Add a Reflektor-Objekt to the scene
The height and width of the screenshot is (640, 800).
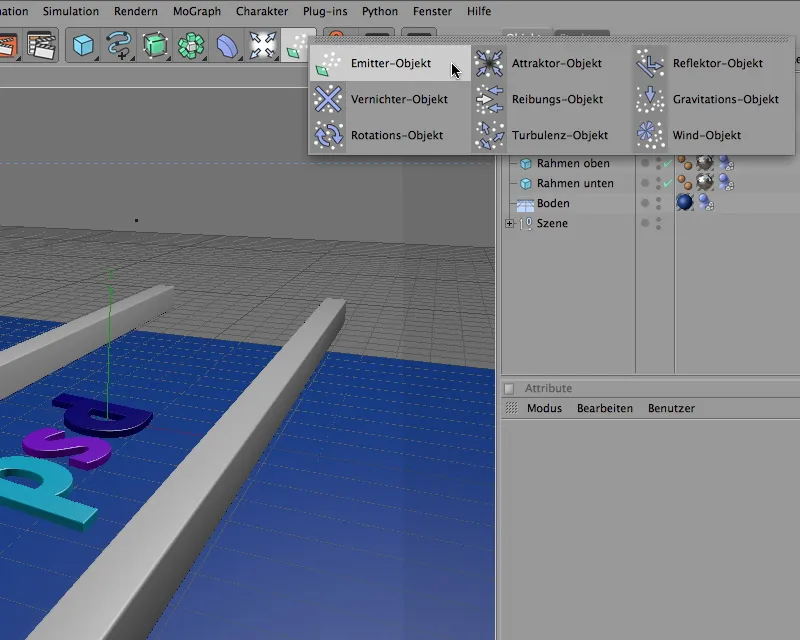pyautogui.click(x=717, y=63)
